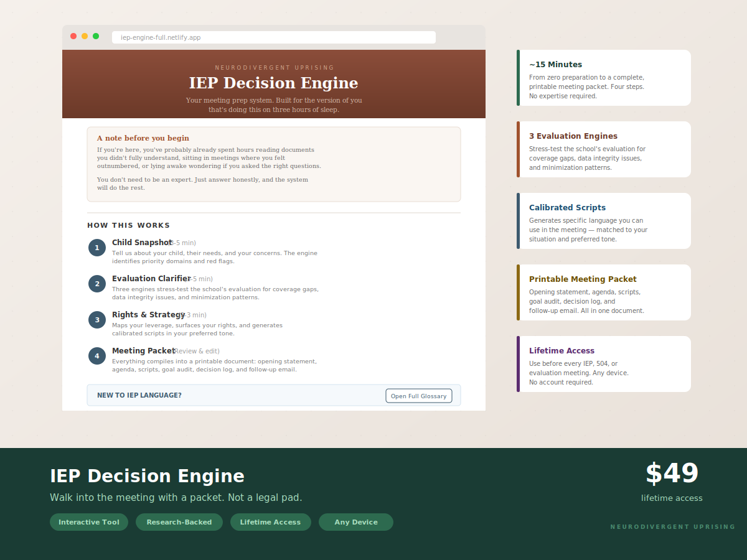Screen dimensions: 747x560
Task: Expand the Calibrated Scripts sidebar card
Action: click(603, 220)
